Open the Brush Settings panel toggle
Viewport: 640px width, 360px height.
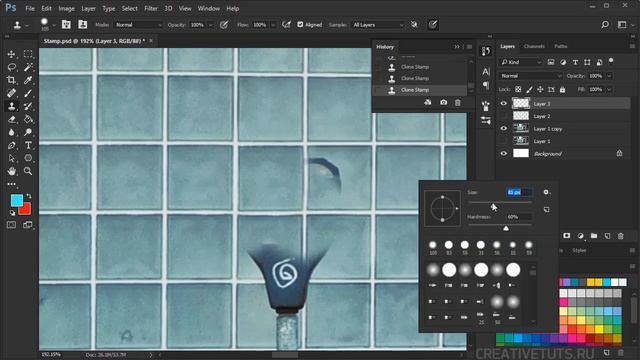pyautogui.click(x=66, y=24)
